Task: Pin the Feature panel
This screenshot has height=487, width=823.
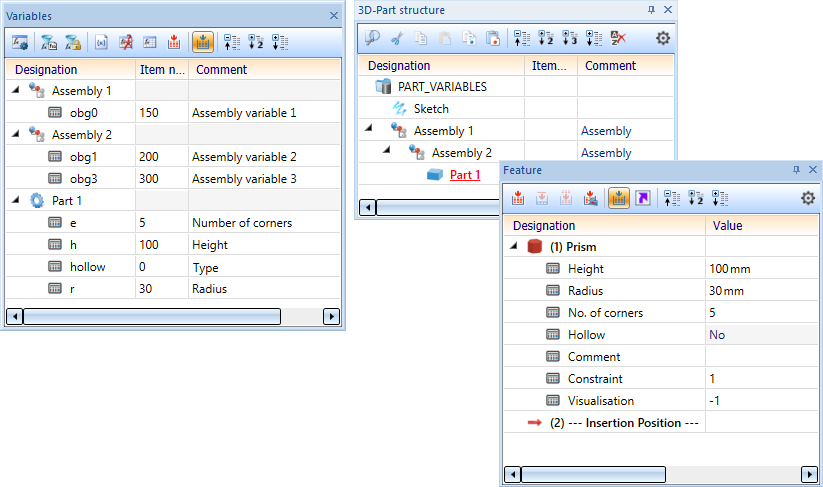Action: pos(796,170)
